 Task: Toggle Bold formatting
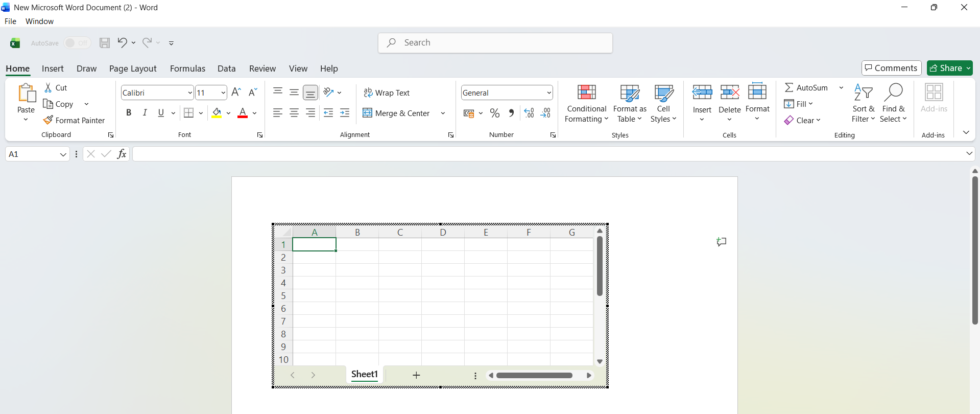point(129,113)
